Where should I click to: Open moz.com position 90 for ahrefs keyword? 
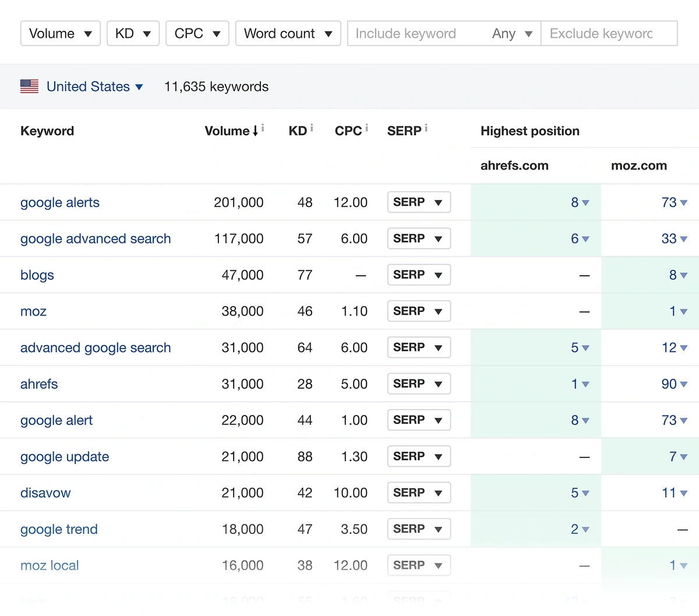[675, 383]
